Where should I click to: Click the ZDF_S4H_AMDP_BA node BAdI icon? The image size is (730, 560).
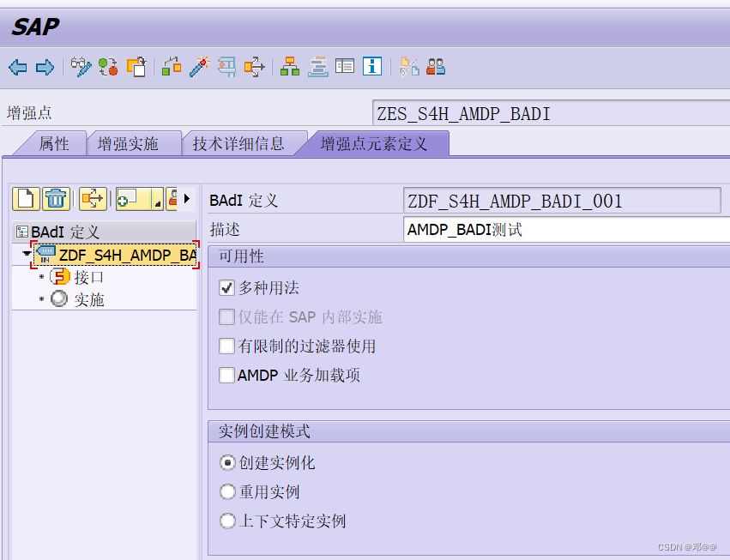[45, 254]
